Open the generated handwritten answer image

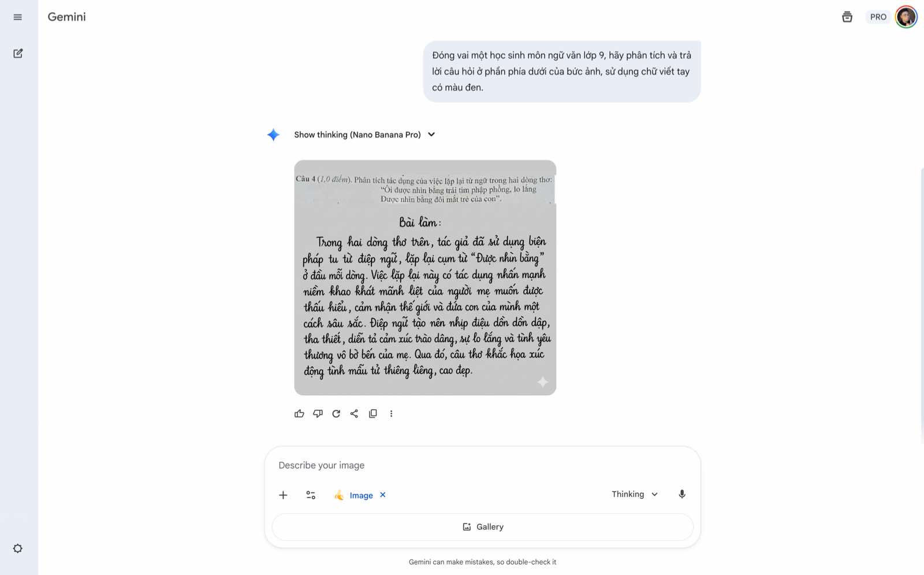pyautogui.click(x=425, y=278)
